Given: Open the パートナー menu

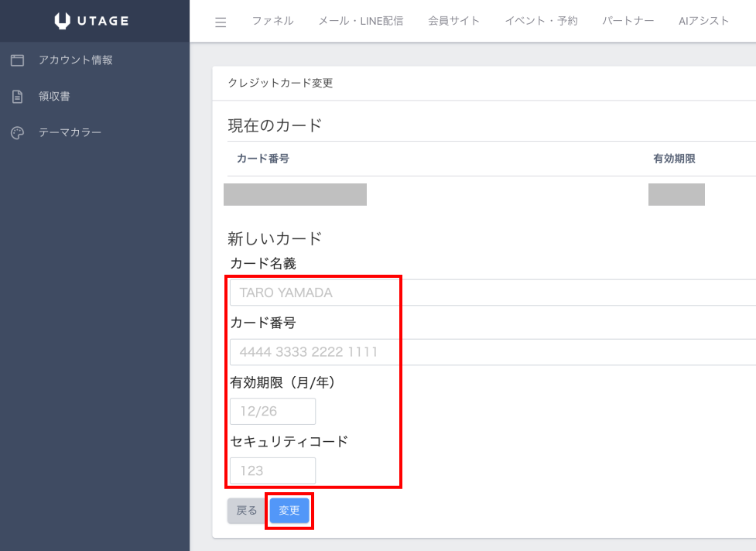Looking at the screenshot, I should [628, 21].
